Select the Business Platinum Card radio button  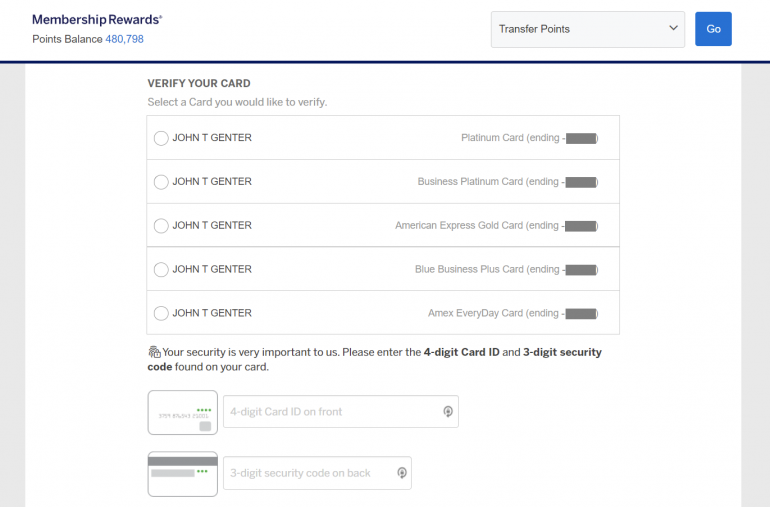(x=161, y=182)
